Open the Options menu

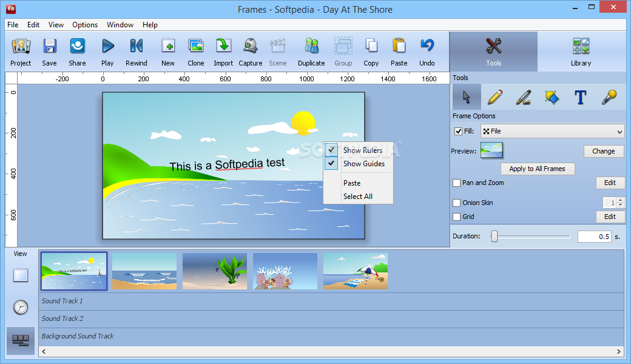click(x=85, y=24)
